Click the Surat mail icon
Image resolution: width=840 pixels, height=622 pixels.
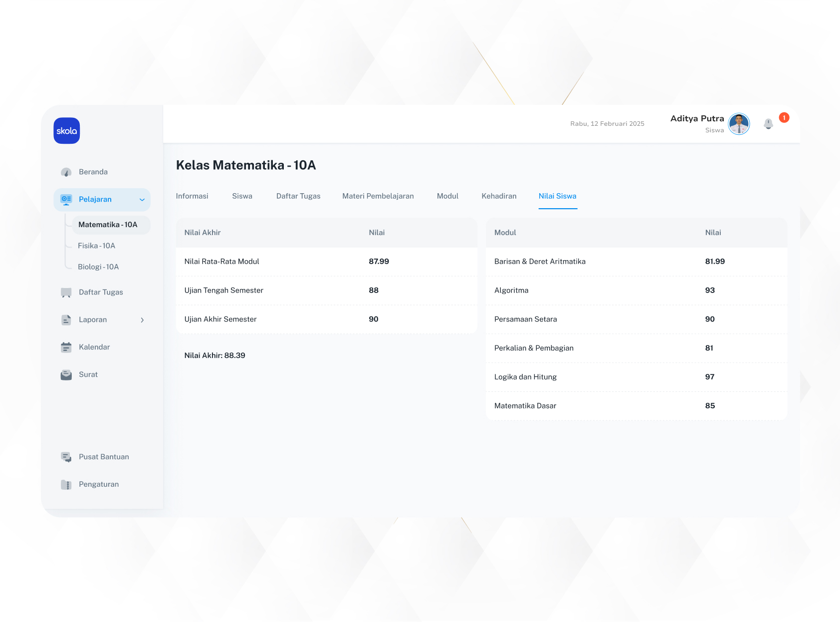coord(66,375)
